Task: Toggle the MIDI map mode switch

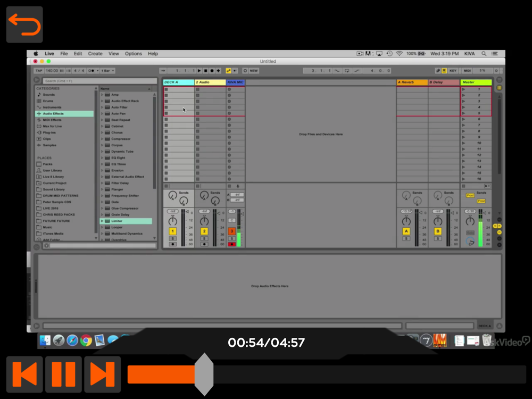Action: [467, 71]
